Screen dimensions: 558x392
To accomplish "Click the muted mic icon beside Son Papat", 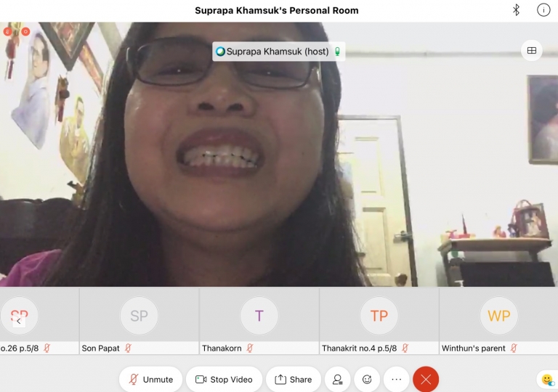I will coord(128,348).
